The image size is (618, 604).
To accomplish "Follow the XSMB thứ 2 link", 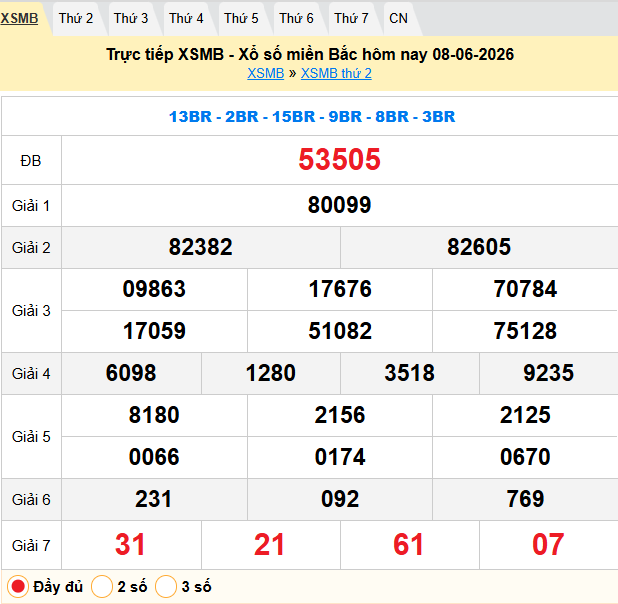I will (336, 73).
